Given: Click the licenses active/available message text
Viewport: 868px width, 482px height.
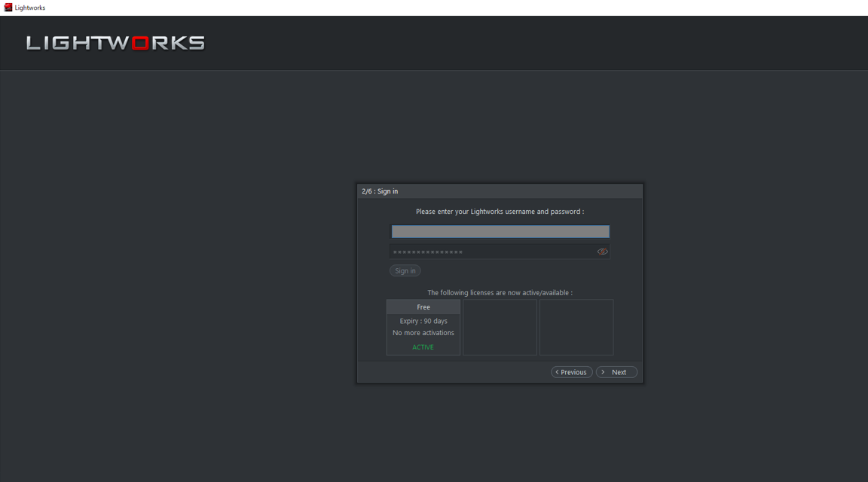Looking at the screenshot, I should pyautogui.click(x=500, y=293).
